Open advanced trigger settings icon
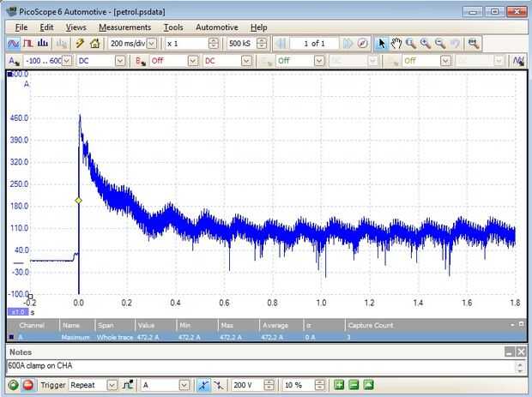The height and width of the screenshot is (397, 532). coord(128,385)
